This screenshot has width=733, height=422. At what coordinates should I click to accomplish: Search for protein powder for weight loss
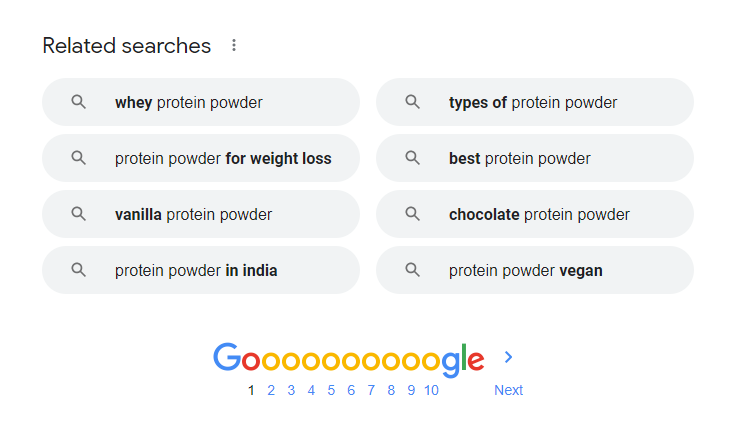222,158
